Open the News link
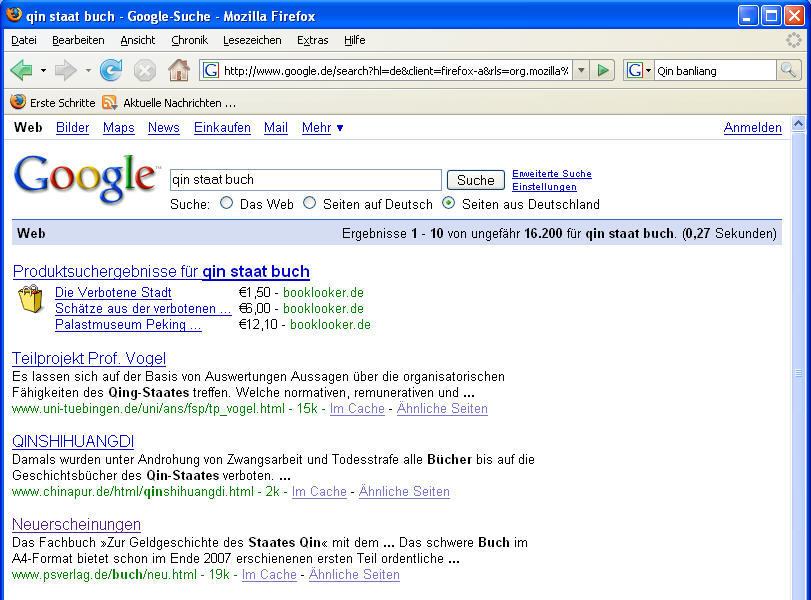This screenshot has width=811, height=600. point(163,128)
